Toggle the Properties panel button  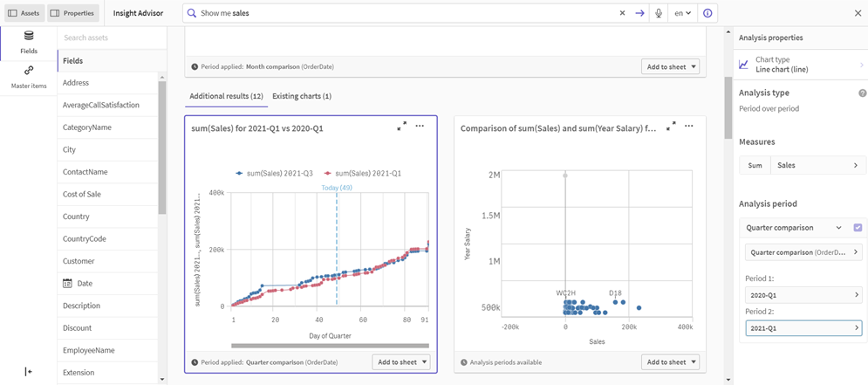click(x=73, y=13)
